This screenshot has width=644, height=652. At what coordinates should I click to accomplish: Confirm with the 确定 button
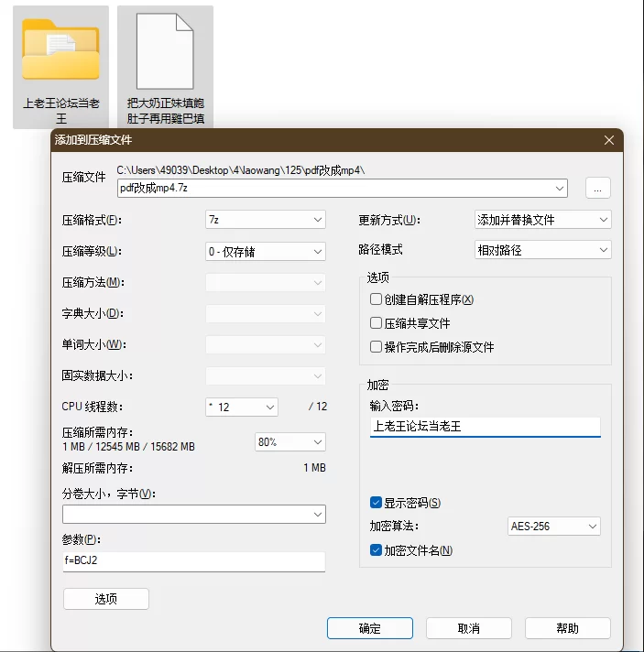pos(370,628)
